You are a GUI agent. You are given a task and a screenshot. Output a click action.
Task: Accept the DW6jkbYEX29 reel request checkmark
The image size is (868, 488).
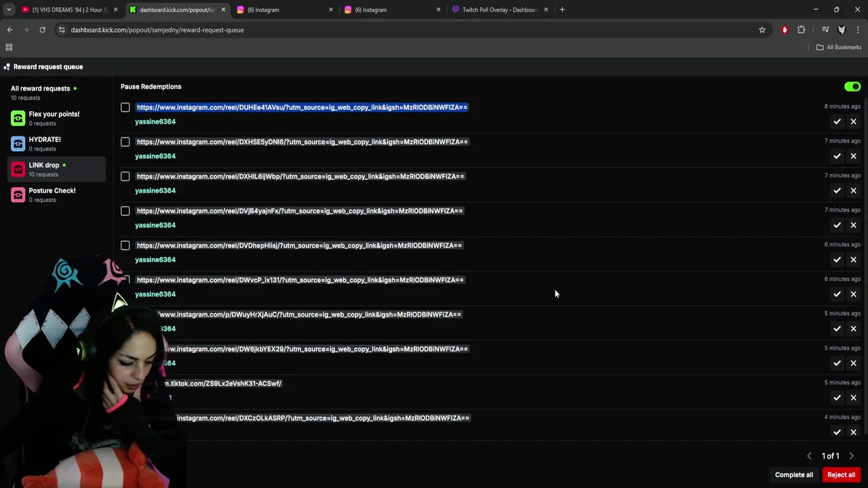[837, 364]
